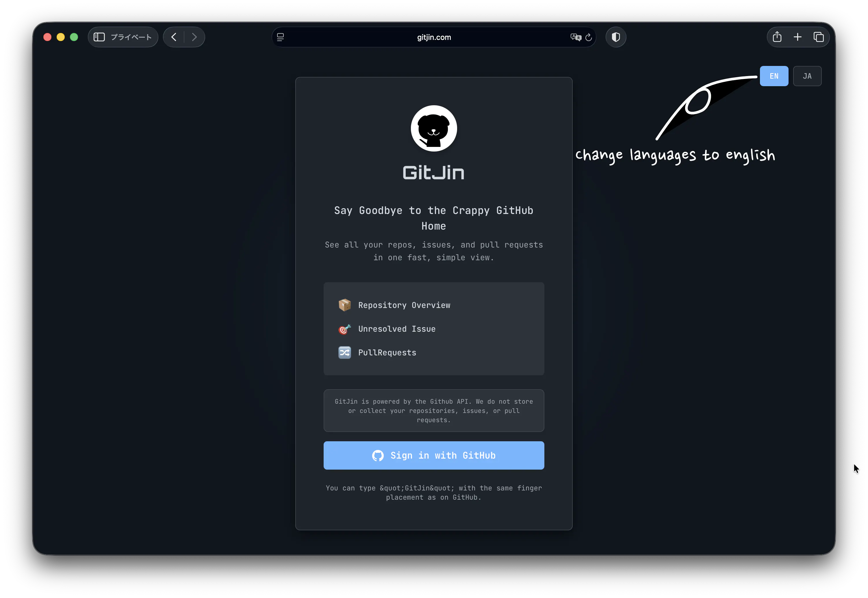Select the PullRequests text
The width and height of the screenshot is (868, 598).
pyautogui.click(x=387, y=352)
